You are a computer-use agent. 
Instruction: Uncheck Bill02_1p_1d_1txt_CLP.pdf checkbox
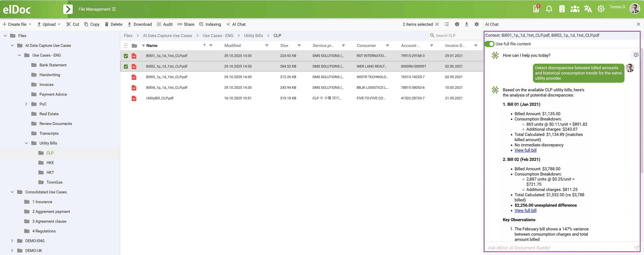(x=126, y=67)
